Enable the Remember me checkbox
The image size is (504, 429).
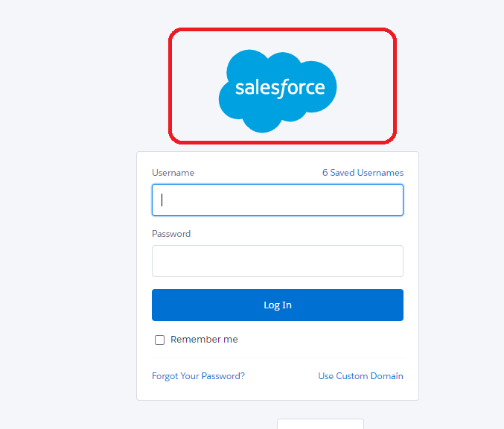(x=160, y=340)
